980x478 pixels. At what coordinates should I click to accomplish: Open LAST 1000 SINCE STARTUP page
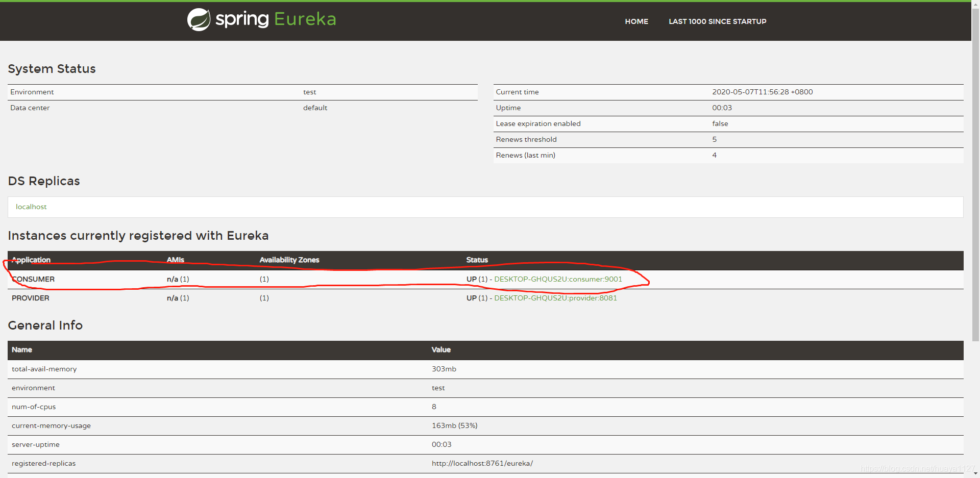pos(718,21)
